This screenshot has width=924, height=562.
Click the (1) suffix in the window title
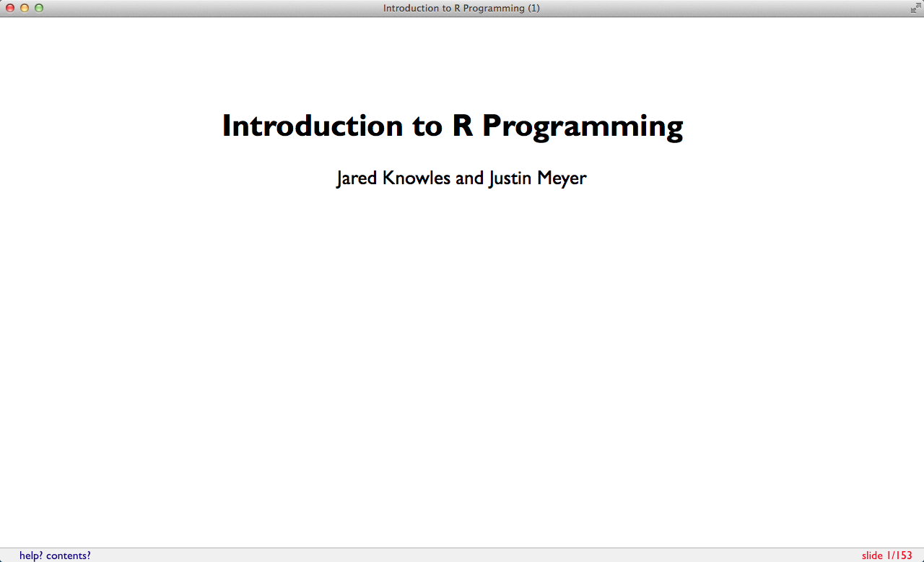[533, 8]
